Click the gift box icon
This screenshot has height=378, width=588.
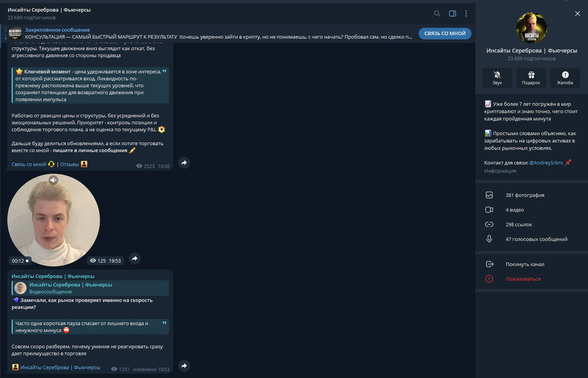[x=531, y=75]
